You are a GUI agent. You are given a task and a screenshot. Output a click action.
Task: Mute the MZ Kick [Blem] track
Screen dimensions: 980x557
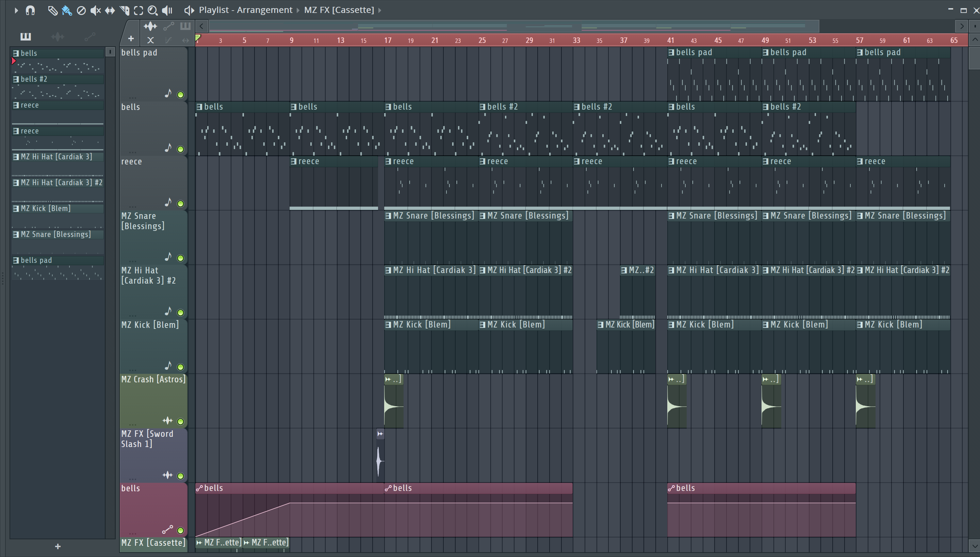point(180,367)
